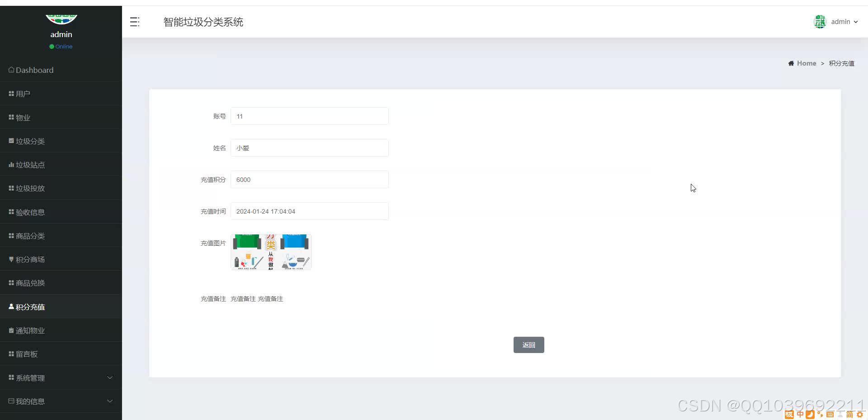Screen dimensions: 868x420
Task: Expand the 我的信息 section
Action: pyautogui.click(x=30, y=401)
